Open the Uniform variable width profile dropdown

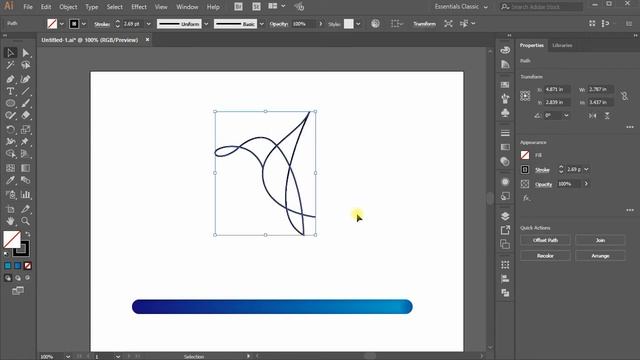click(206, 24)
